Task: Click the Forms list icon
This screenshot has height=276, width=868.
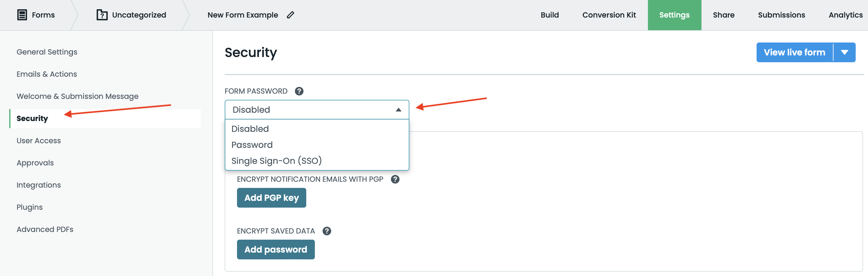Action: pos(22,15)
